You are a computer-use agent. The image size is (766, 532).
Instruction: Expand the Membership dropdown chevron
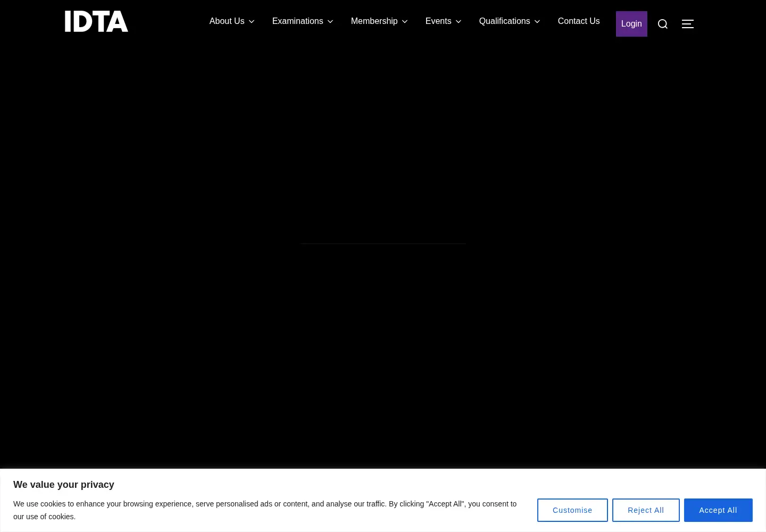click(x=405, y=22)
